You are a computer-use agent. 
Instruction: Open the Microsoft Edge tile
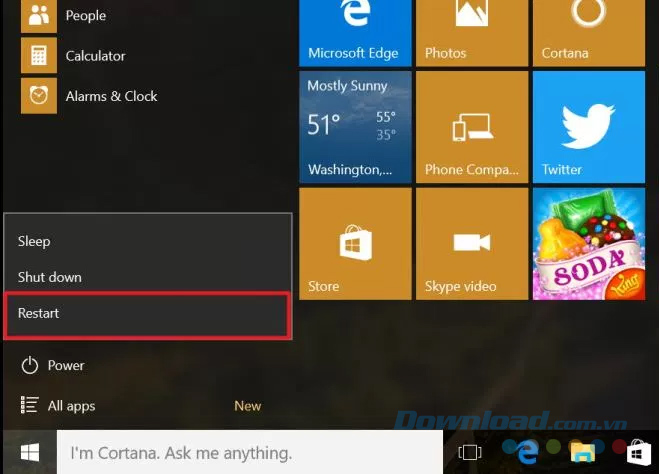[x=355, y=33]
